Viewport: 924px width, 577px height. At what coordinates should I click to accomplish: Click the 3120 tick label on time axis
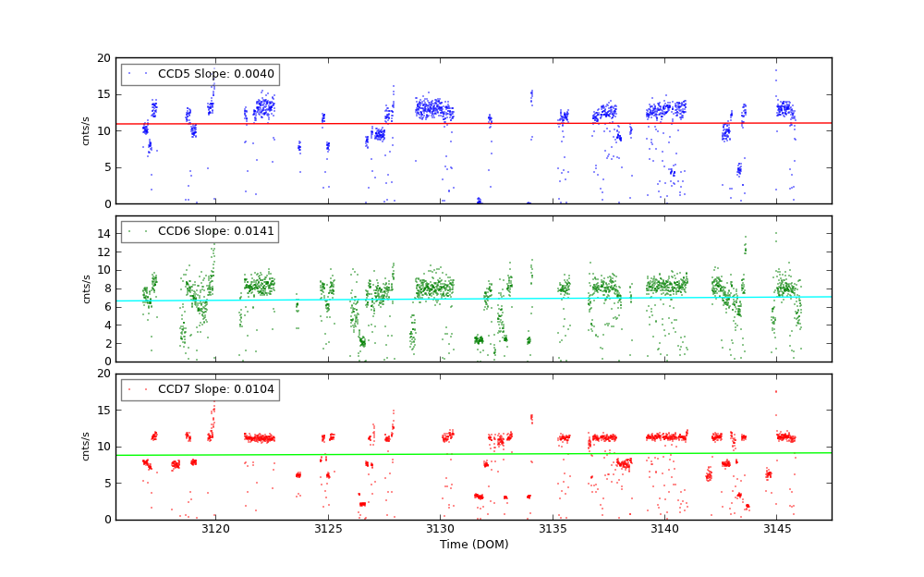[215, 529]
